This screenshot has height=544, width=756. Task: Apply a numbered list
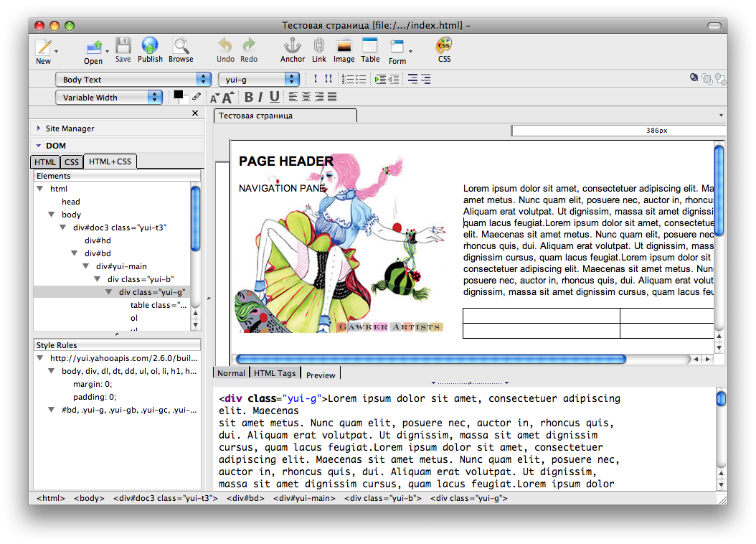coord(347,79)
